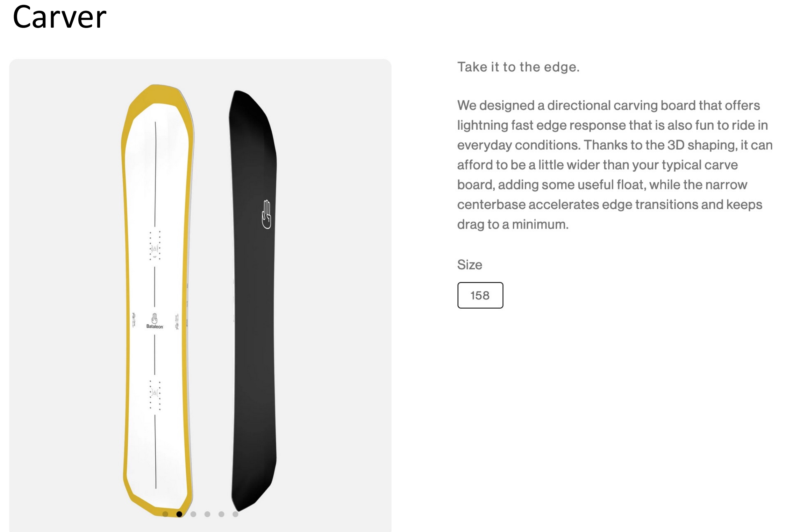Open the last carousel image dot

point(235,514)
